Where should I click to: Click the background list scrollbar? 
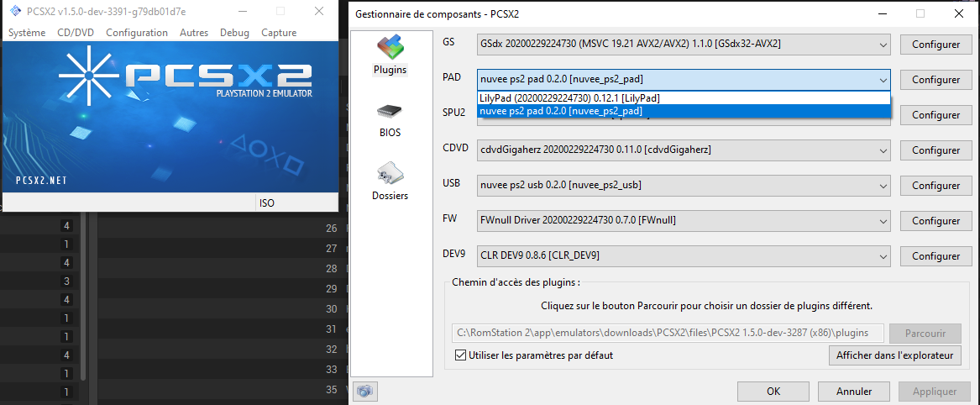point(84,297)
